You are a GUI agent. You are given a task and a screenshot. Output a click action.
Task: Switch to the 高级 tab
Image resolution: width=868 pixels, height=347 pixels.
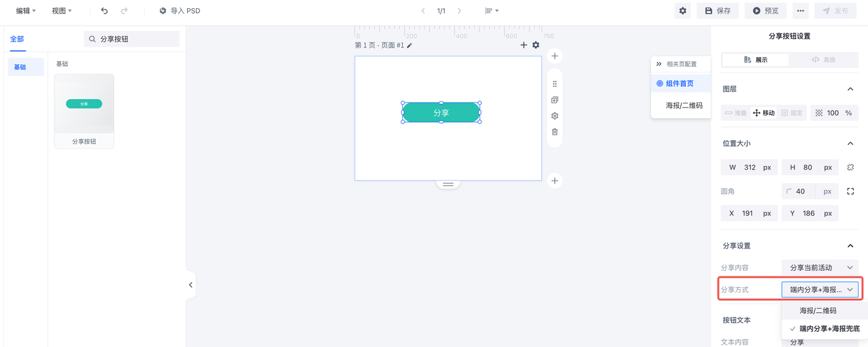[x=823, y=60]
